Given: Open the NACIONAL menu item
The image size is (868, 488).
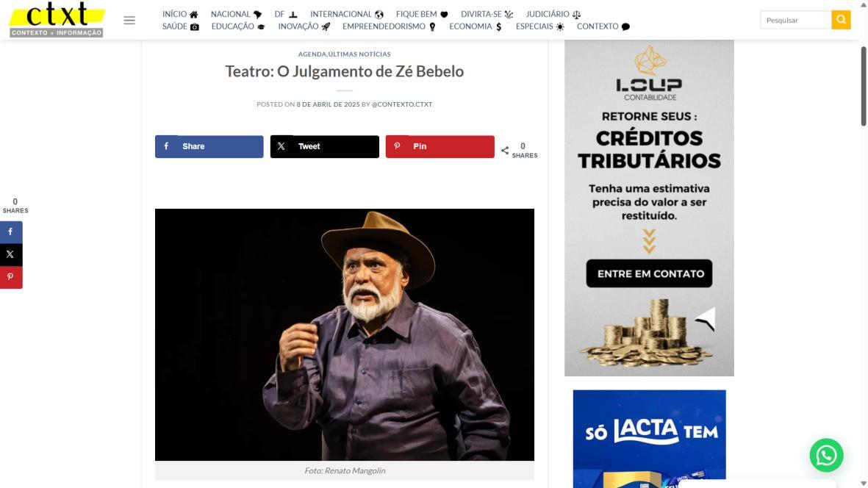Looking at the screenshot, I should point(236,14).
